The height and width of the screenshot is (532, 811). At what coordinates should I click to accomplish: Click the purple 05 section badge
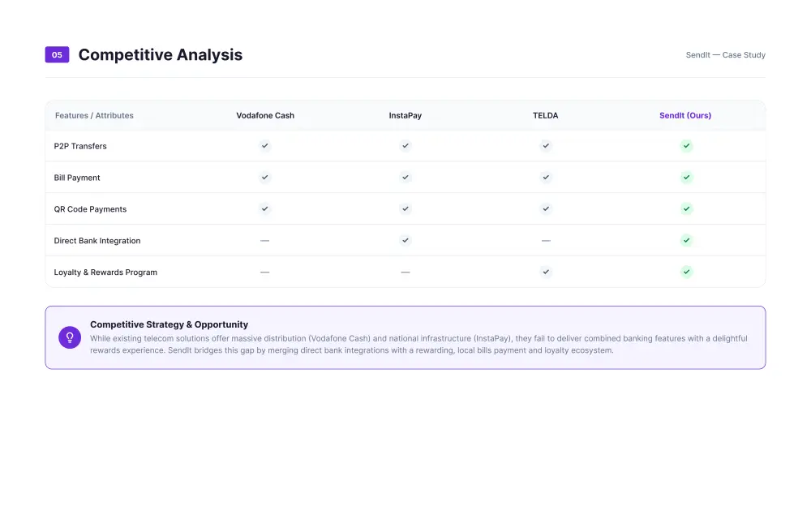(x=57, y=55)
